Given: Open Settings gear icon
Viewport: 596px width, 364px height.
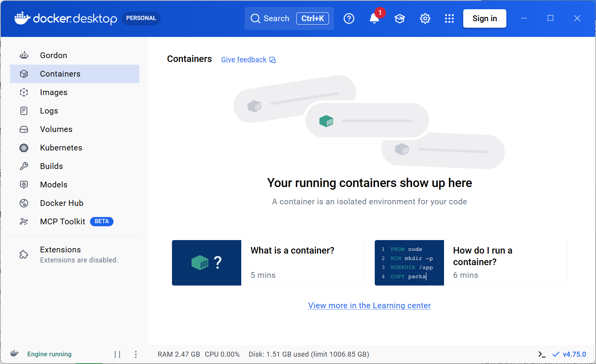Looking at the screenshot, I should coord(425,18).
